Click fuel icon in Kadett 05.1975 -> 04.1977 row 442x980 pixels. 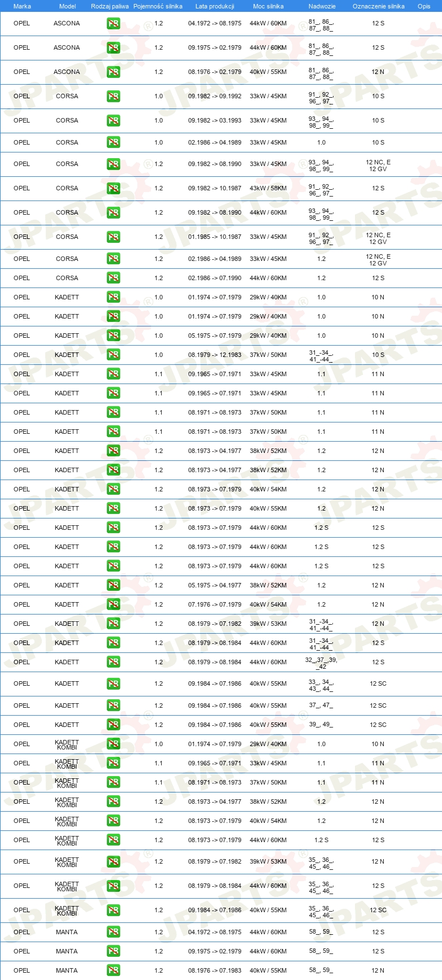pyautogui.click(x=113, y=586)
